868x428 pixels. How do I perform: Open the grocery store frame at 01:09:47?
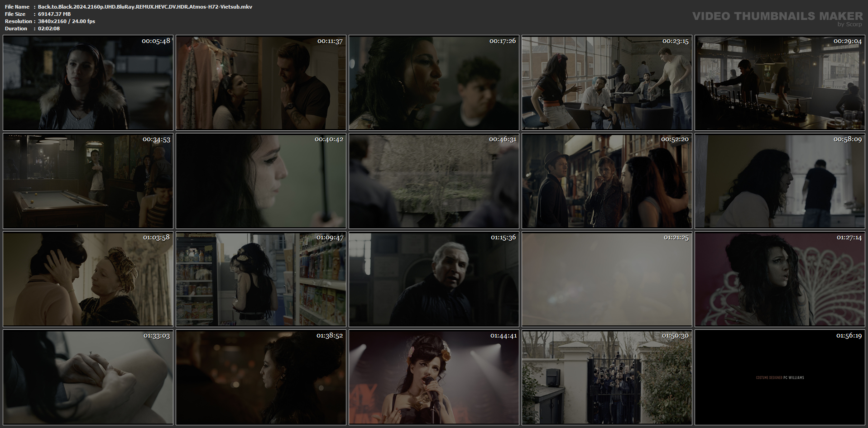(x=261, y=279)
